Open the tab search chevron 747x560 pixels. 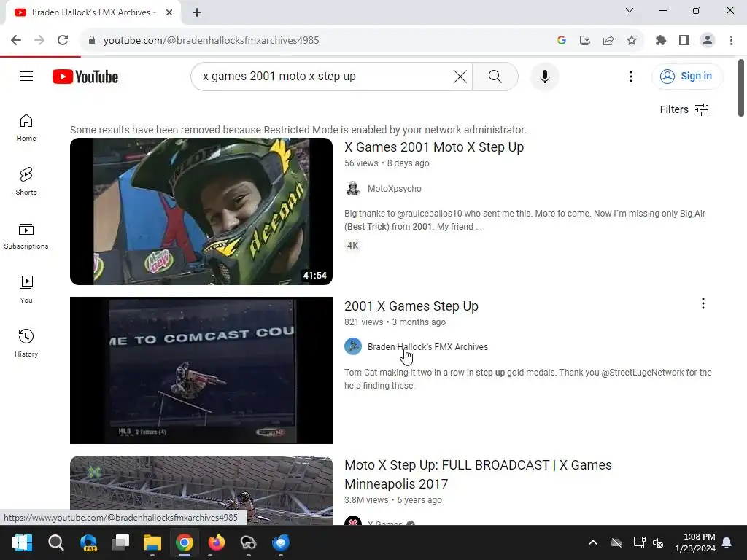coord(630,10)
